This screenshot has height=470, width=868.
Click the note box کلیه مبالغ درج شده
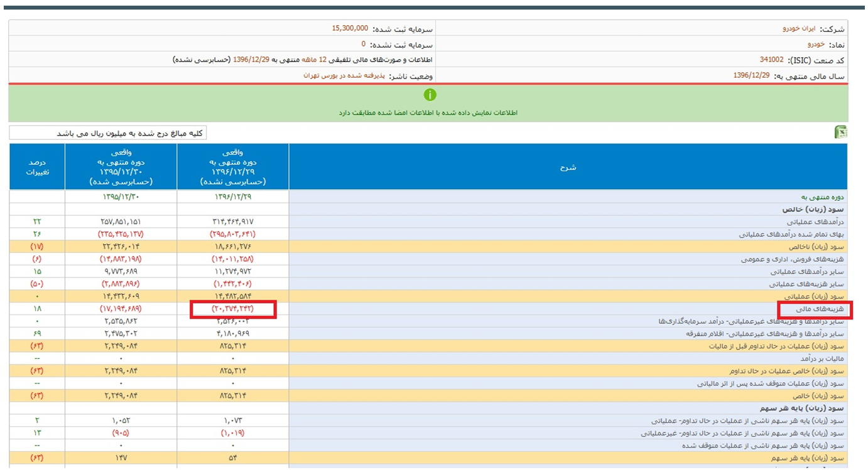point(108,133)
